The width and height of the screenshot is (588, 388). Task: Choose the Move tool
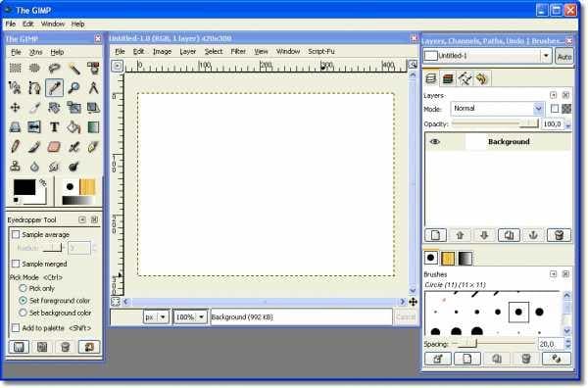[15, 108]
